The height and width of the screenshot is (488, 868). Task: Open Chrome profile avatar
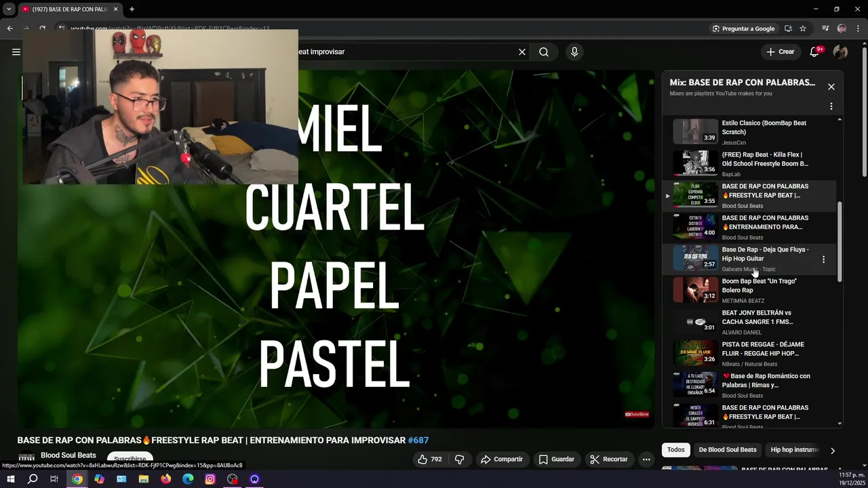[x=842, y=28]
